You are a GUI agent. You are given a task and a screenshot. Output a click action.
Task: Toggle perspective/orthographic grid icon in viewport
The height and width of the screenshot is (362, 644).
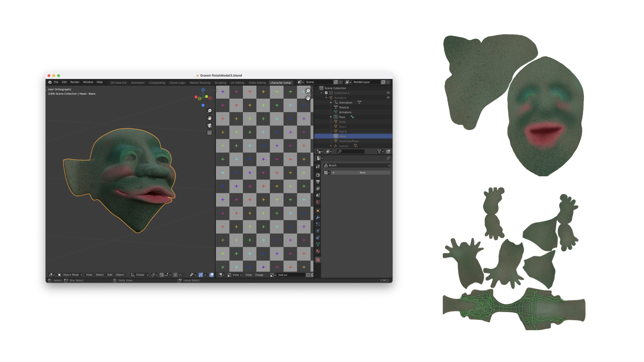(x=210, y=133)
